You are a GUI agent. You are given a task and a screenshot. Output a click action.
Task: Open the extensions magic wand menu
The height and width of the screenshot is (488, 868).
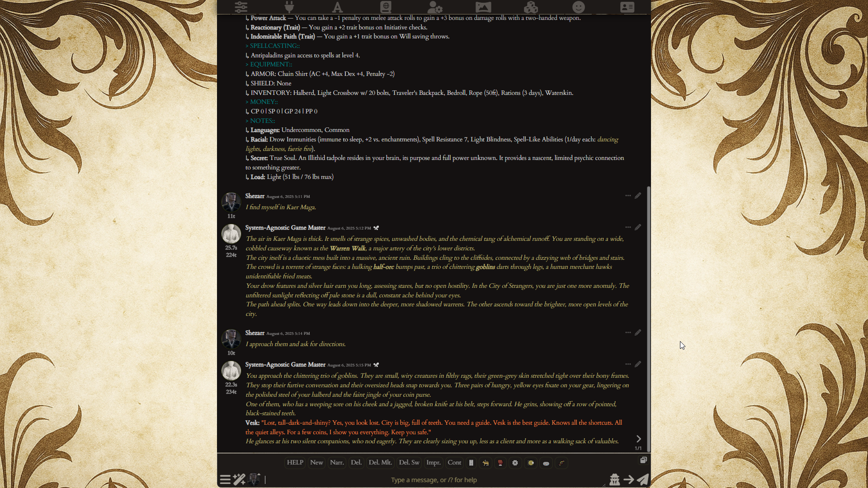[x=239, y=479]
